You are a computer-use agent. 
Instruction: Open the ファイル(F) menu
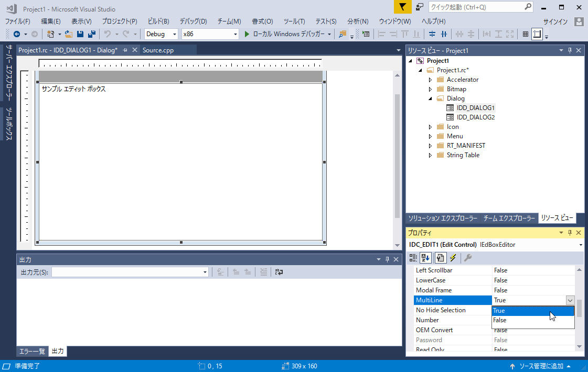point(18,21)
